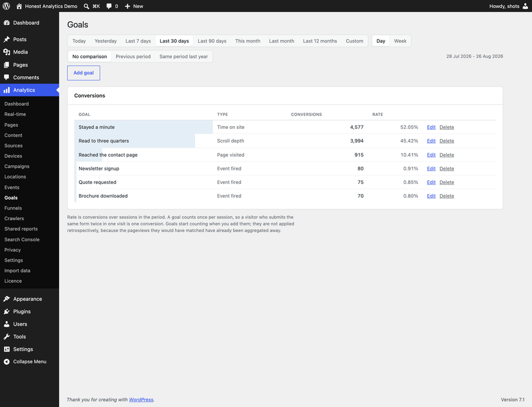The image size is (532, 407).
Task: Delete the Newsletter signup goal
Action: (446, 169)
